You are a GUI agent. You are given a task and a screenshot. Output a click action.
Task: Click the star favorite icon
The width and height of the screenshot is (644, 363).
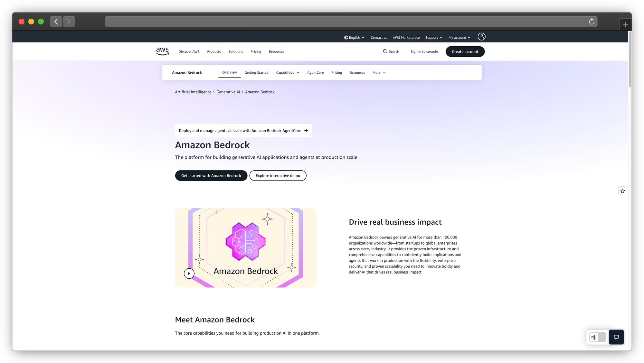tap(622, 191)
